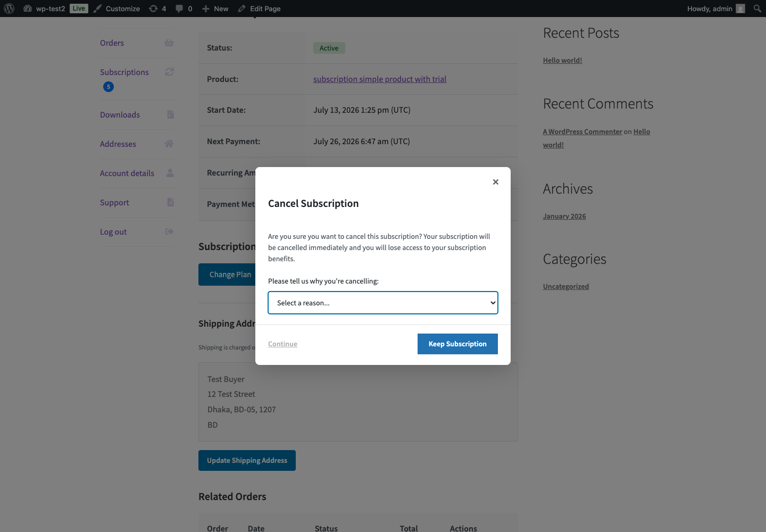Open A WordPress Commenter link
766x532 pixels.
tap(582, 131)
